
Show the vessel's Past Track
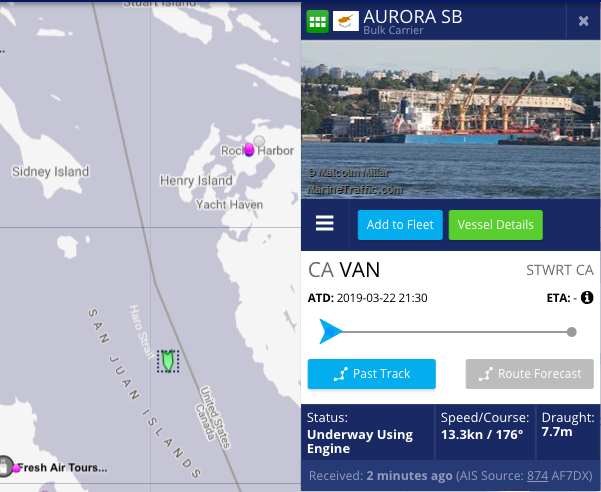pyautogui.click(x=371, y=374)
